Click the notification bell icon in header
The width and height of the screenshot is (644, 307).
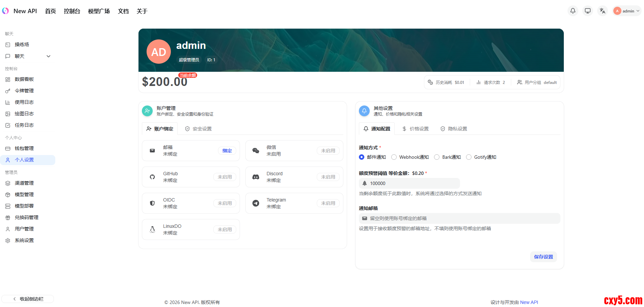[573, 11]
